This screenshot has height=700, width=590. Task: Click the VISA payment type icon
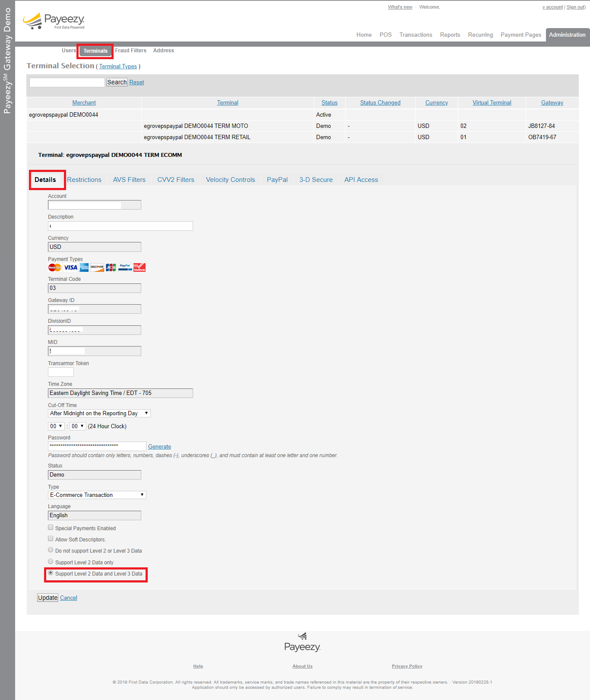71,267
